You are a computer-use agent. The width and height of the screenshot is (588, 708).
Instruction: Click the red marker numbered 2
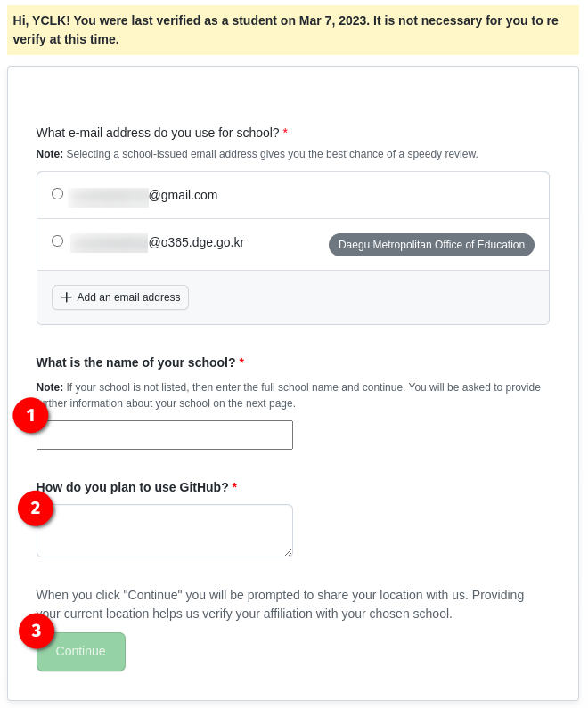(37, 509)
